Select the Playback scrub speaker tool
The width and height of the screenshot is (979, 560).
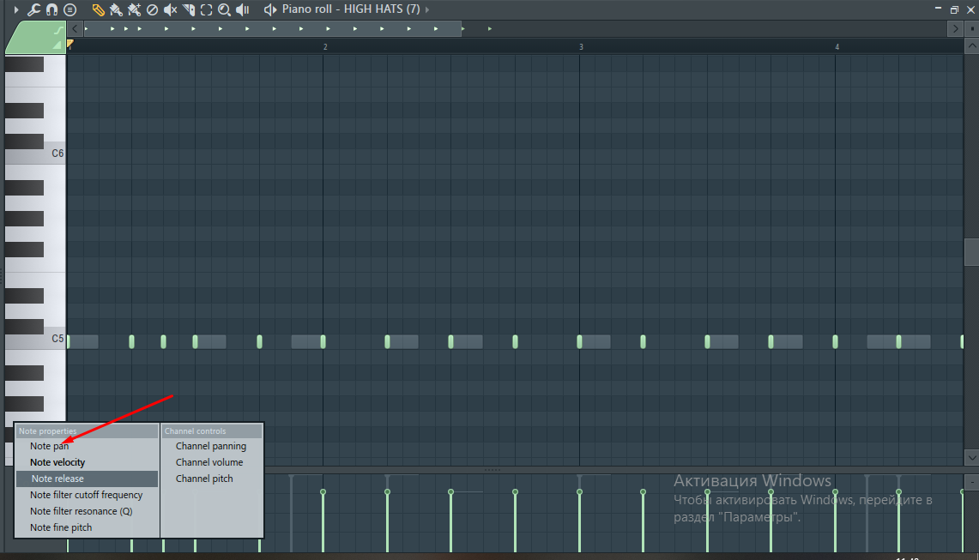243,9
